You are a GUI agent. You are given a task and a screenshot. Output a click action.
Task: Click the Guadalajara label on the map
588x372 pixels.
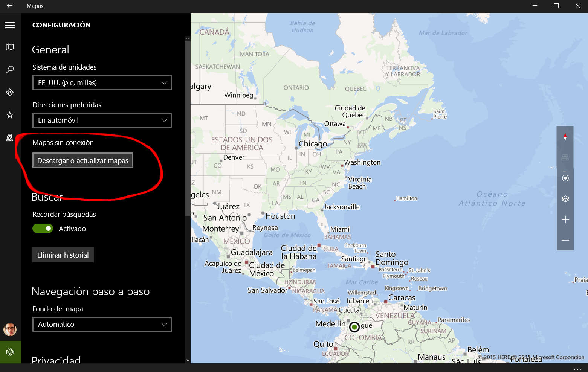252,252
